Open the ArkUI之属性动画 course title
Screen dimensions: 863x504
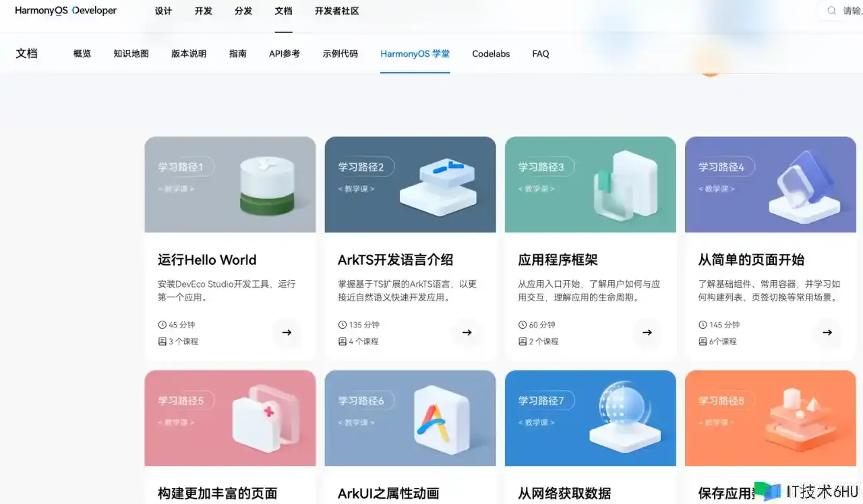point(389,493)
